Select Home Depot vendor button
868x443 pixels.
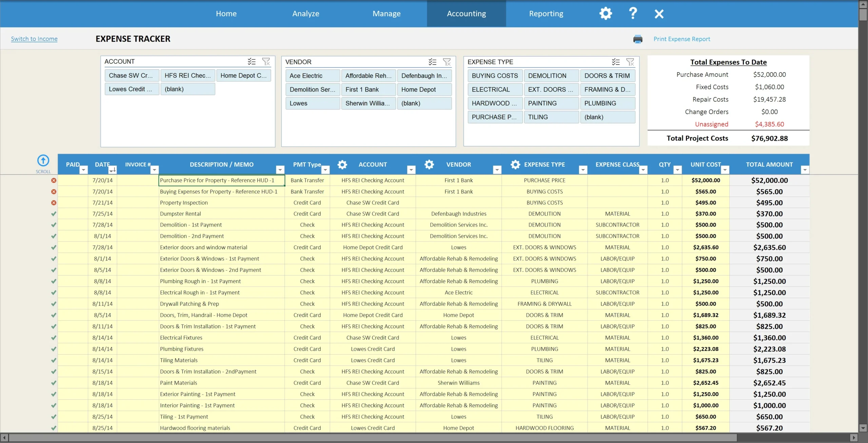pyautogui.click(x=425, y=89)
